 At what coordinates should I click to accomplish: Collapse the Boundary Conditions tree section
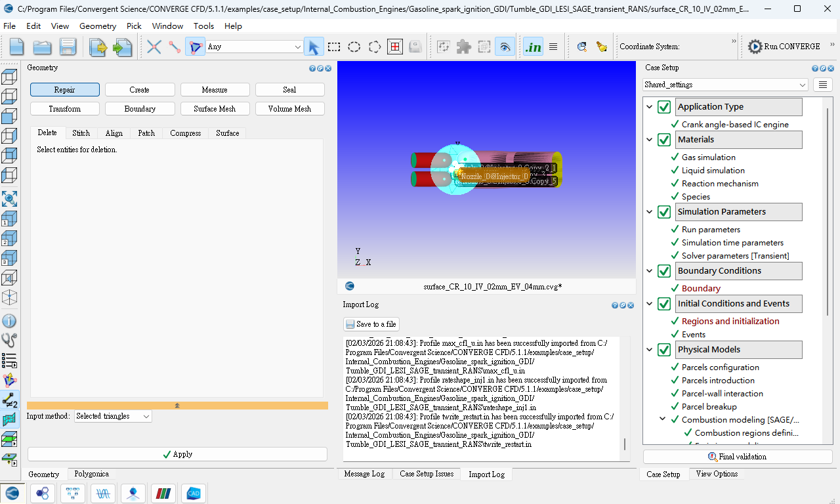click(650, 271)
